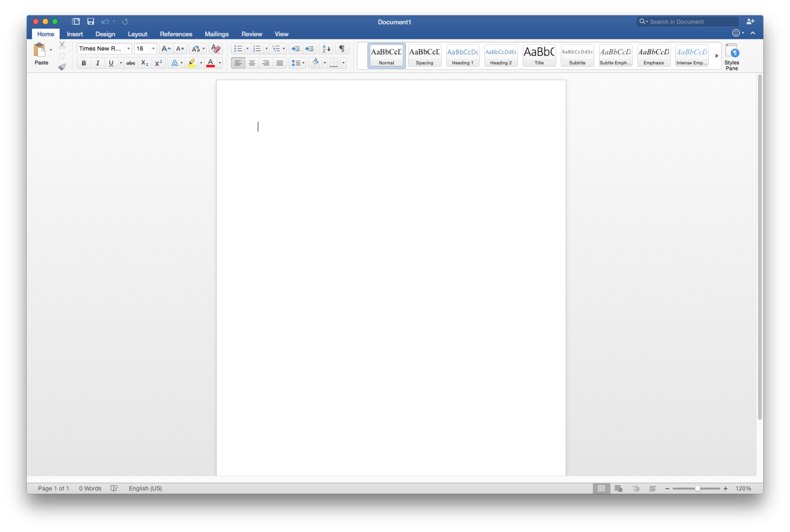Screen dimensions: 790x532
Task: Click the 0 Words counter
Action: [89, 488]
